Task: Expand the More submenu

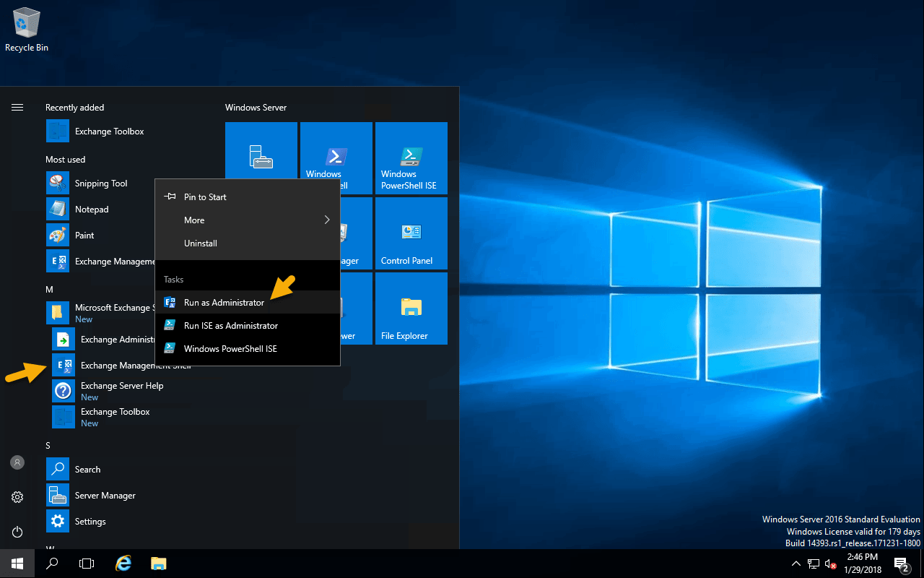Action: 248,220
